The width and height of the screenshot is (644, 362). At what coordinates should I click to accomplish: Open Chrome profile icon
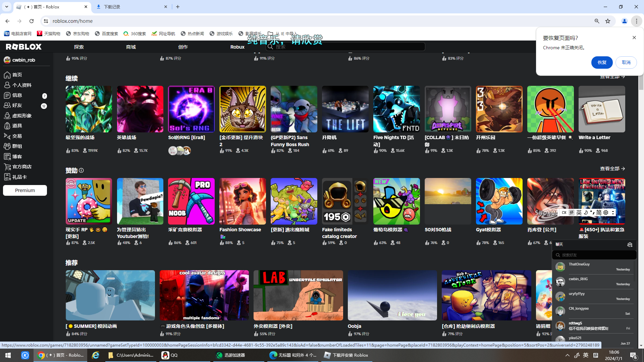tap(624, 21)
